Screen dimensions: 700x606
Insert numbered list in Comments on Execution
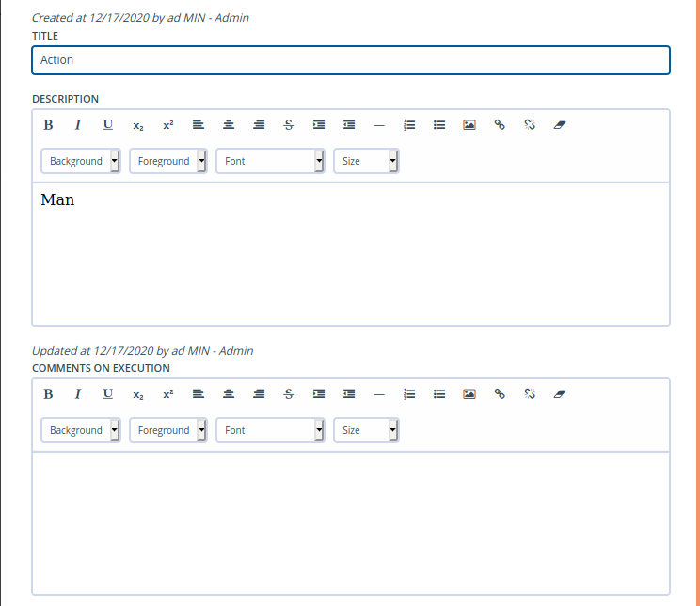pos(409,394)
